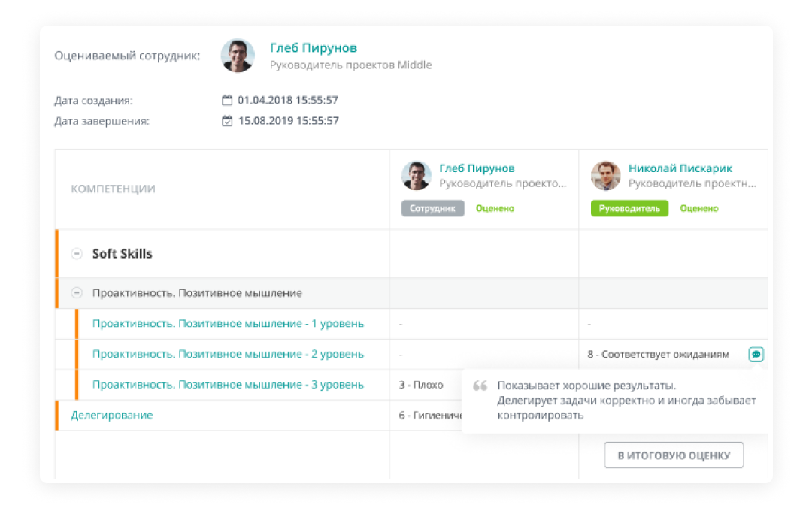Open Николай Пискарик profile link
Screen dimensions: 812x511
[680, 168]
